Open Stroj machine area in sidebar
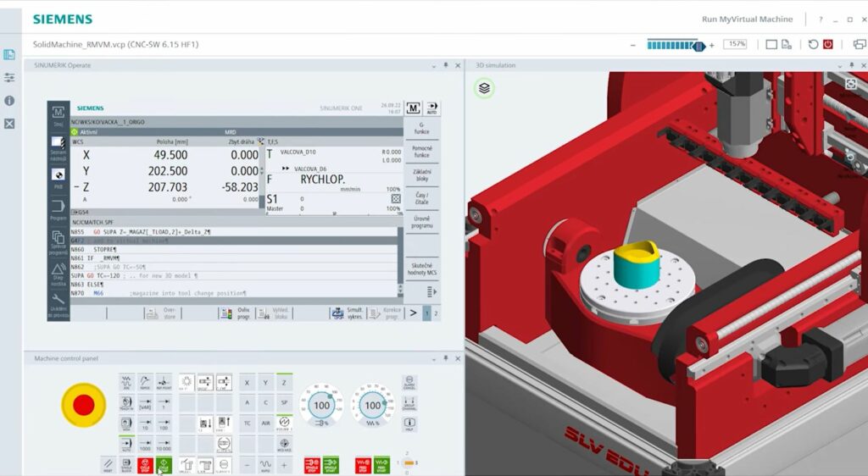This screenshot has width=868, height=476. [x=58, y=115]
